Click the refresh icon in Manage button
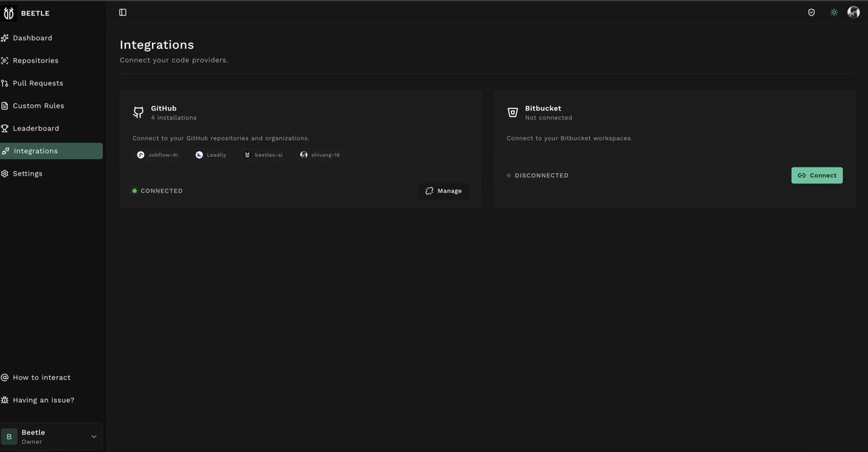The image size is (868, 452). 430,191
